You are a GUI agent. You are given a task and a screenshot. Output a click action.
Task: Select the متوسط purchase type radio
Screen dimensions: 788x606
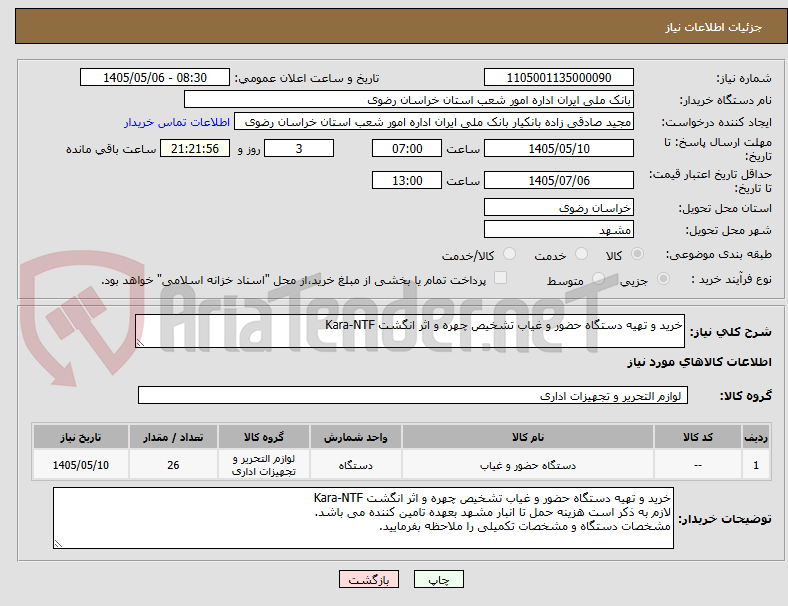(598, 278)
